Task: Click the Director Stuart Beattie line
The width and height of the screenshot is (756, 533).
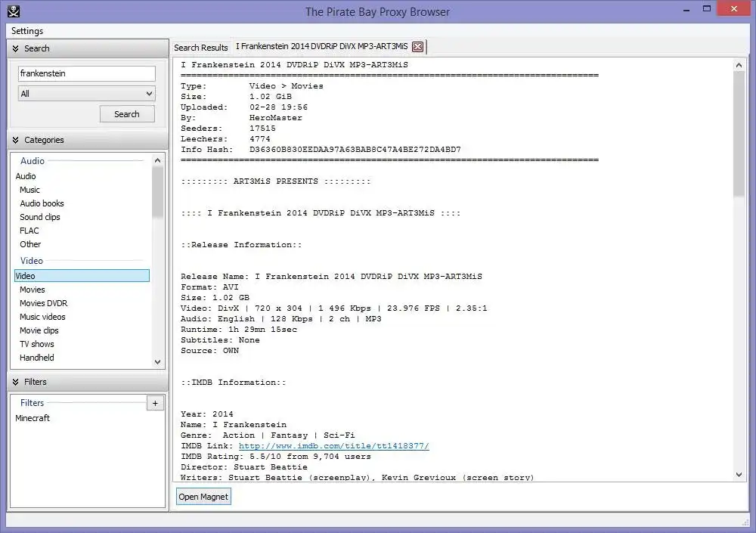Action: (244, 467)
